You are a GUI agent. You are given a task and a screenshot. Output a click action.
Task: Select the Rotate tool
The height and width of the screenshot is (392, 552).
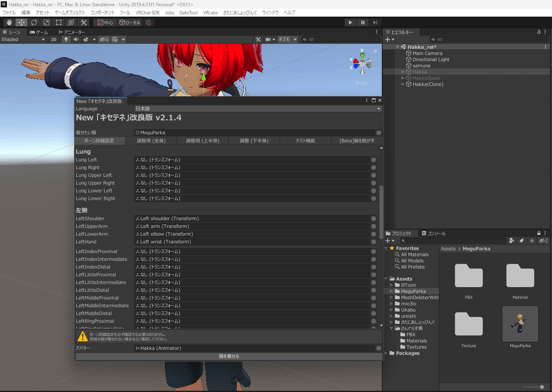click(x=34, y=23)
